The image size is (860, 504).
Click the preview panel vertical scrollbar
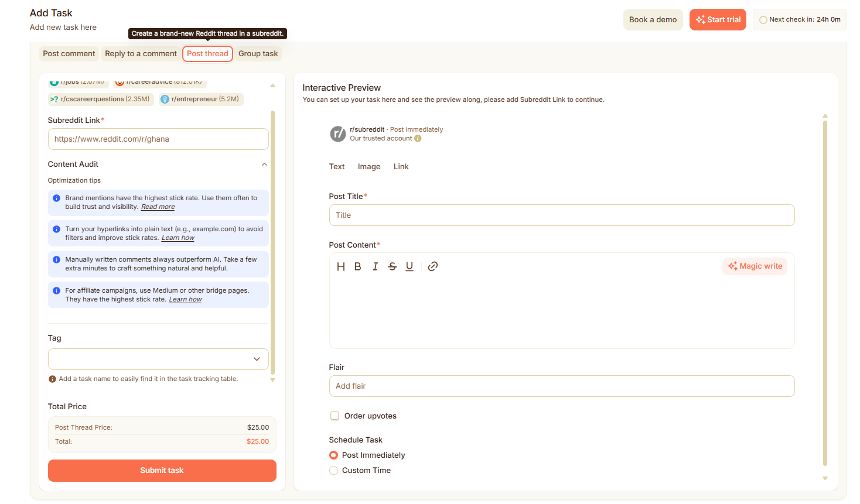pos(825,293)
